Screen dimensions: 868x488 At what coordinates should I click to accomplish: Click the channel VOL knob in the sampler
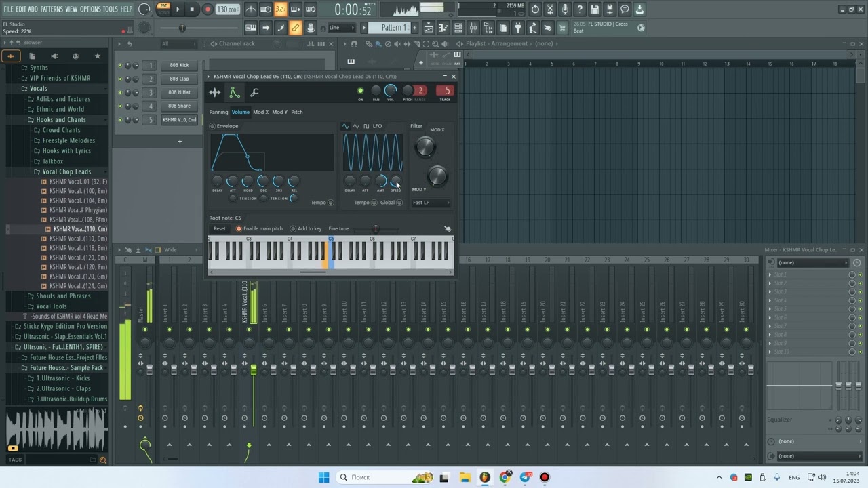coord(391,91)
